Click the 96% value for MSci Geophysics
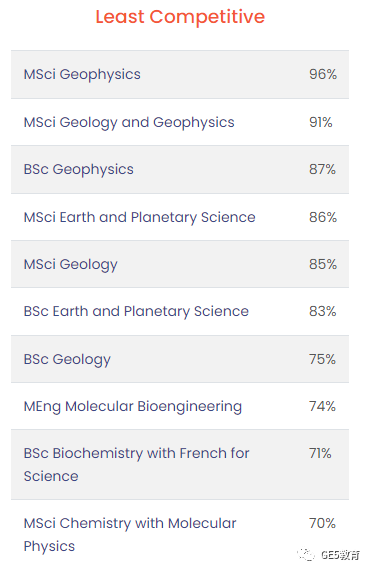This screenshot has width=371, height=572. click(x=323, y=74)
